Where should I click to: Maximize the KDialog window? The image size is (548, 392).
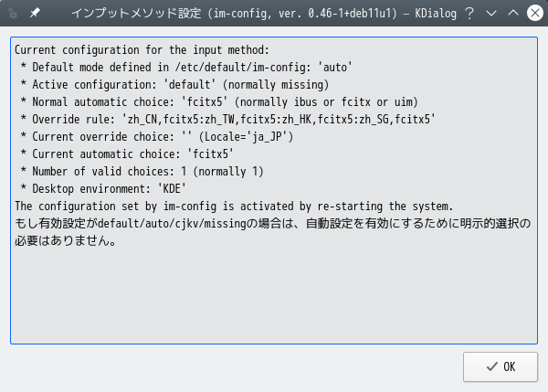[512, 14]
